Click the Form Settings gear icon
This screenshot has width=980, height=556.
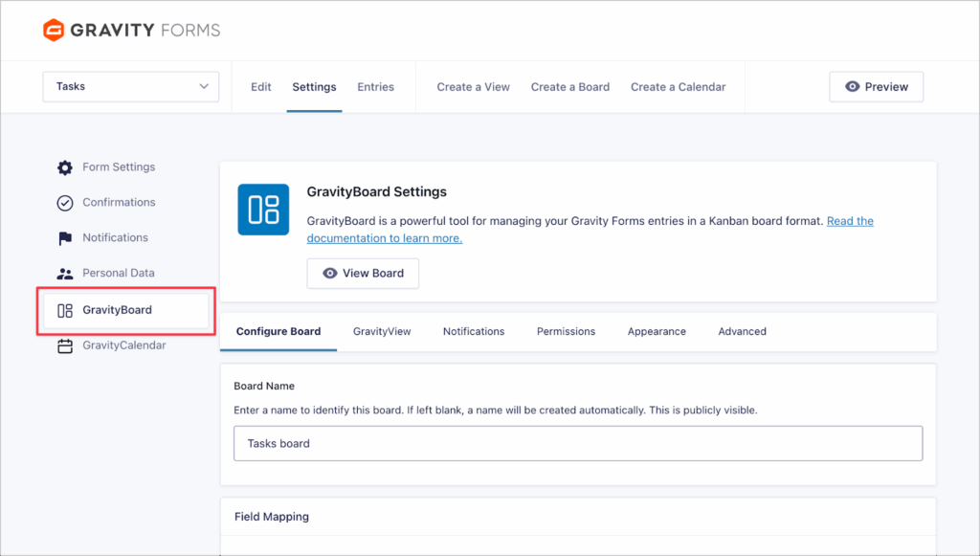coord(65,167)
